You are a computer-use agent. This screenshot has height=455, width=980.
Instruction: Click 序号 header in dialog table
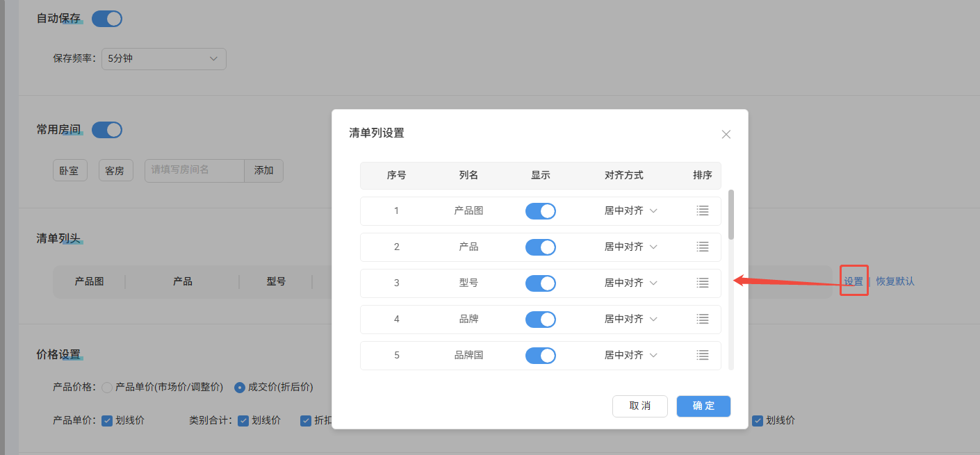tap(397, 175)
